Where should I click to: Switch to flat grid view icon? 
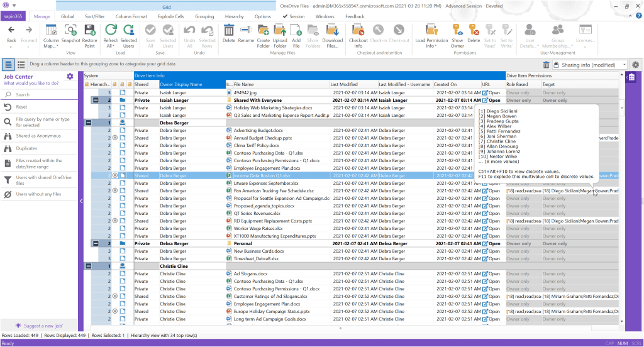[8, 65]
